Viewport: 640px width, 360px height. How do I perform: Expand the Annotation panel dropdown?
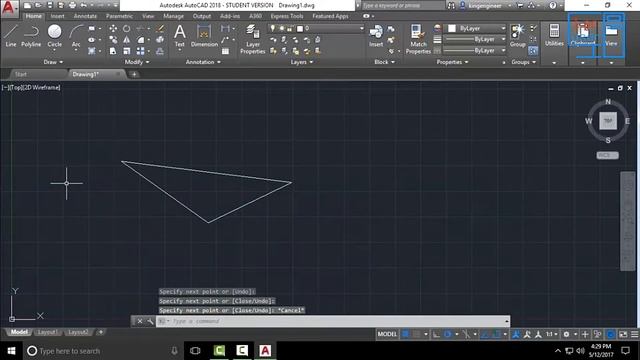tap(203, 62)
